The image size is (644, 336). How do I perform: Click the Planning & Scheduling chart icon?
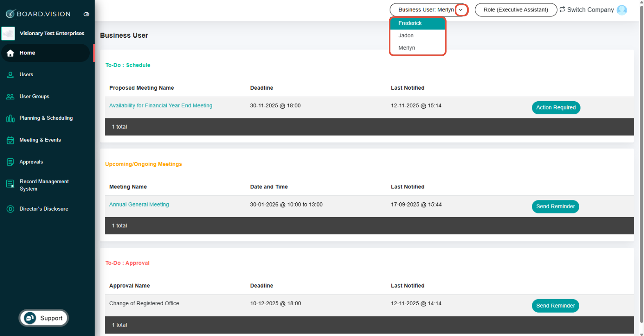[x=10, y=118]
